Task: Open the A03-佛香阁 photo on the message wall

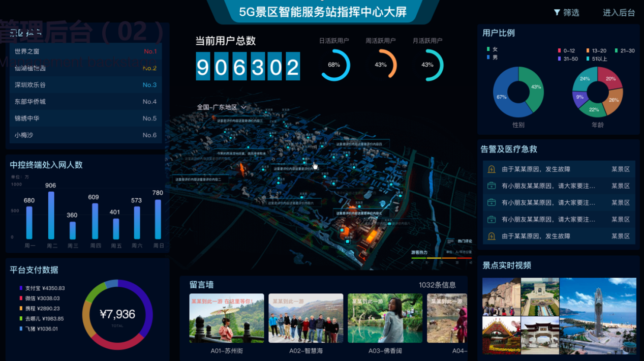Action: 385,317
